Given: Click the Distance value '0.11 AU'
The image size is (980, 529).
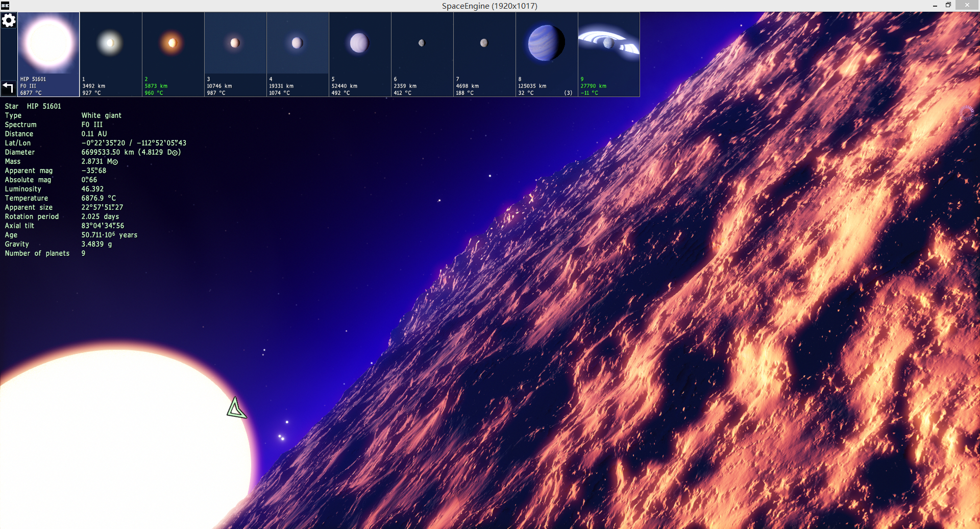Looking at the screenshot, I should click(94, 134).
